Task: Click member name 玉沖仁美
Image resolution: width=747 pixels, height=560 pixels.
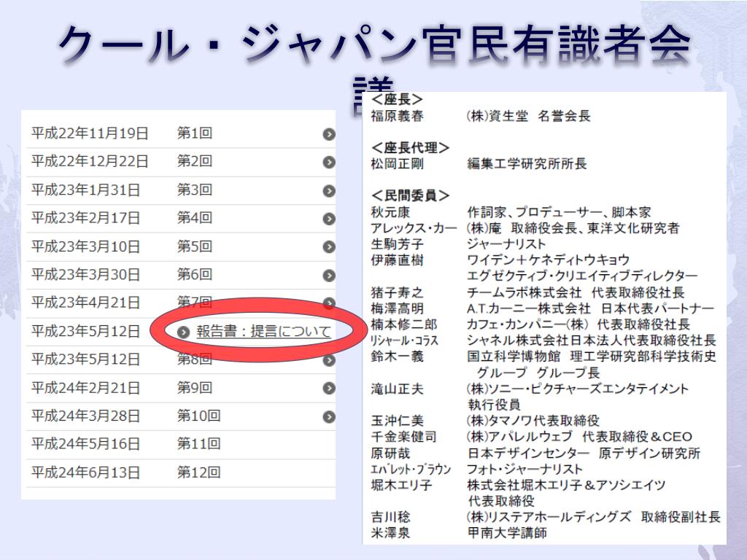Action: pos(397,421)
